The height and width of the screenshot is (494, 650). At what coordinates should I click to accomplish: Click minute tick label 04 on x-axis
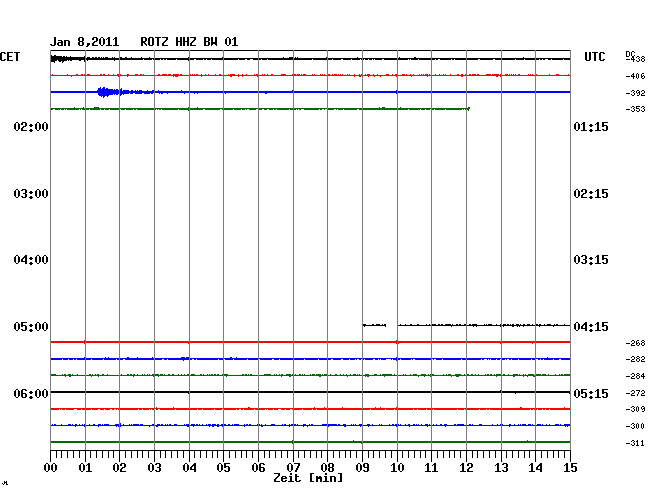(189, 468)
